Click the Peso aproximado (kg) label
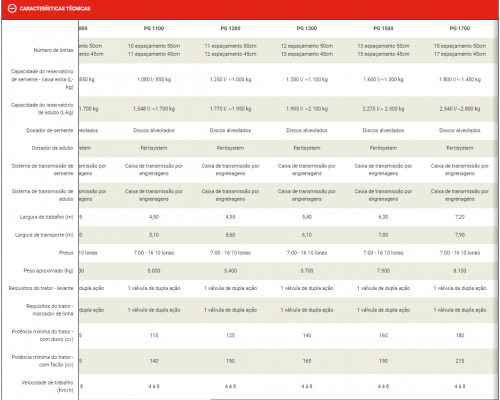Viewport: 500px width, 400px height. coord(48,271)
